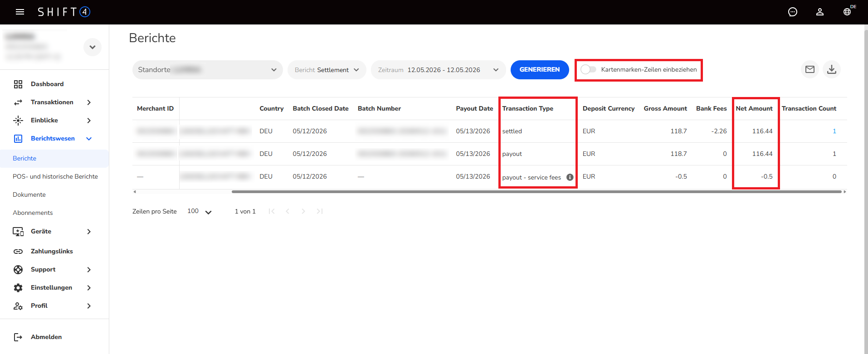Open the Zeilen pro Seite 100 dropdown
This screenshot has width=868, height=354.
tap(200, 211)
